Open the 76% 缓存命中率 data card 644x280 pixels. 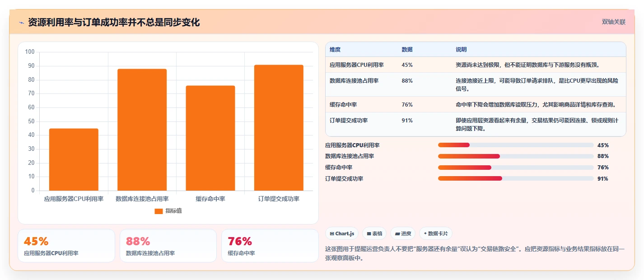270,246
